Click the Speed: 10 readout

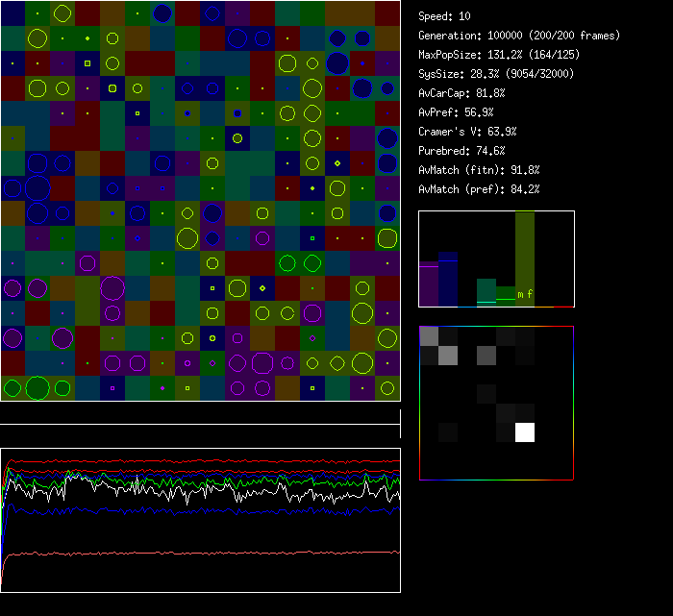(x=445, y=16)
